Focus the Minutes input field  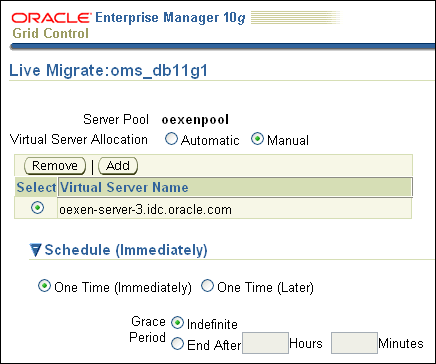coord(354,343)
